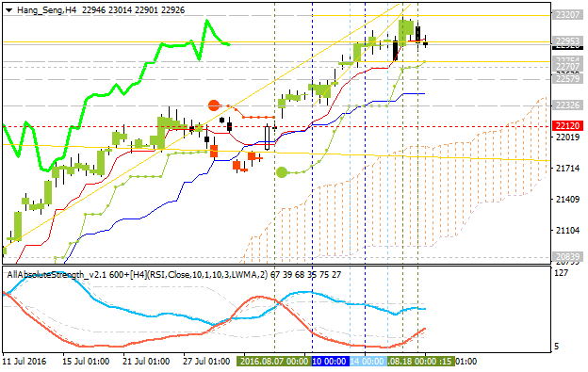The width and height of the screenshot is (588, 372).
Task: Click the 11 Jul 2016 date label
Action: click(24, 362)
